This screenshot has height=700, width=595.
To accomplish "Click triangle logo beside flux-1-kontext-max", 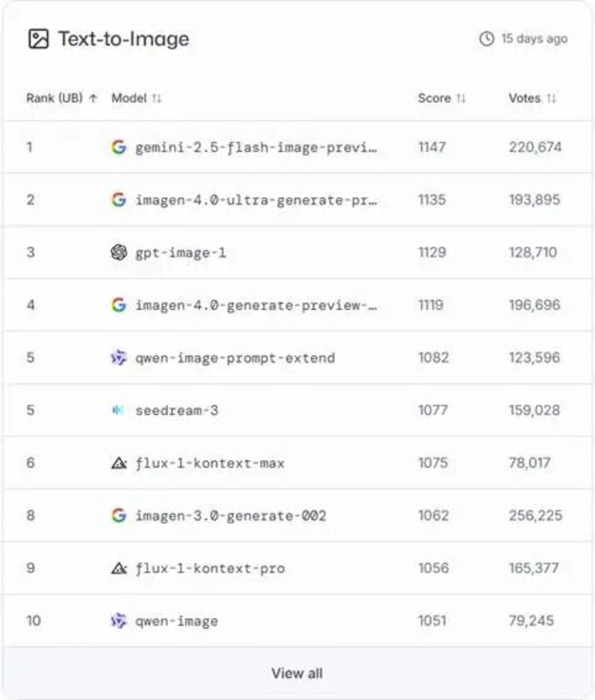I will pyautogui.click(x=119, y=463).
